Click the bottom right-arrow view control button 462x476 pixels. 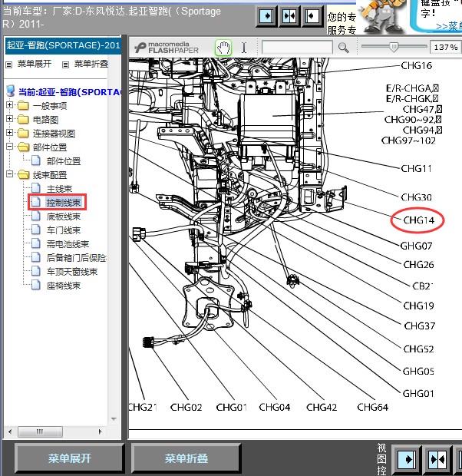click(407, 459)
